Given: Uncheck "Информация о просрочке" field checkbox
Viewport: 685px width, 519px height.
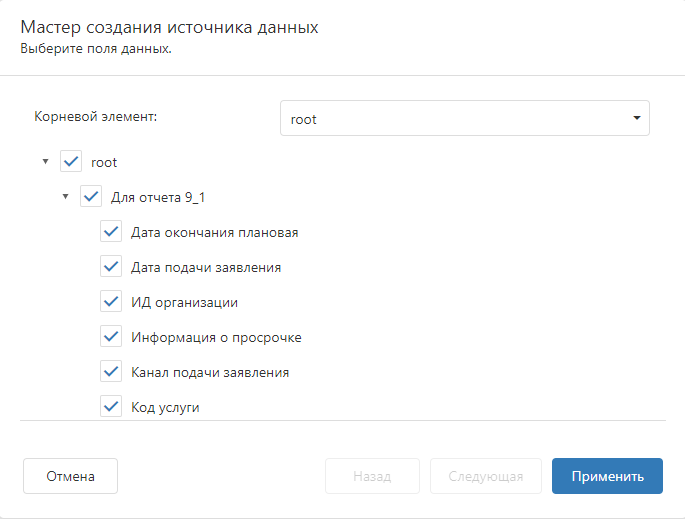Looking at the screenshot, I should tap(111, 337).
